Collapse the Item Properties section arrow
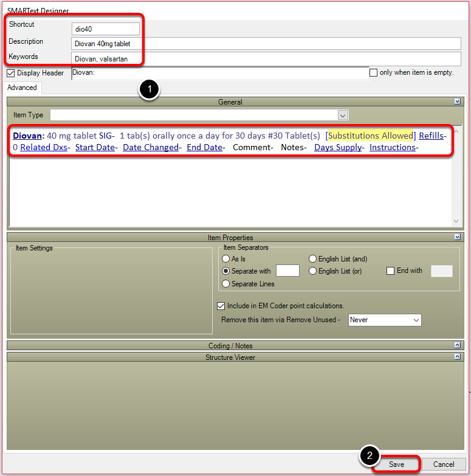This screenshot has width=471, height=476. click(x=458, y=237)
